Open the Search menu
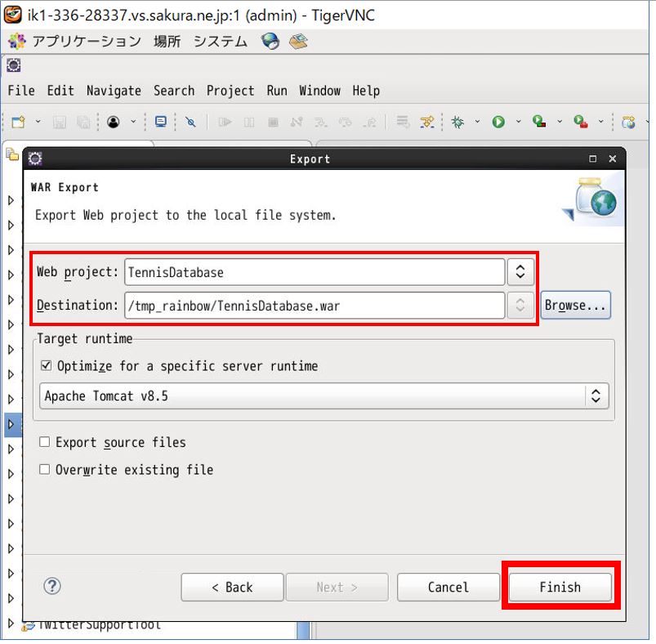656x644 pixels. click(174, 91)
